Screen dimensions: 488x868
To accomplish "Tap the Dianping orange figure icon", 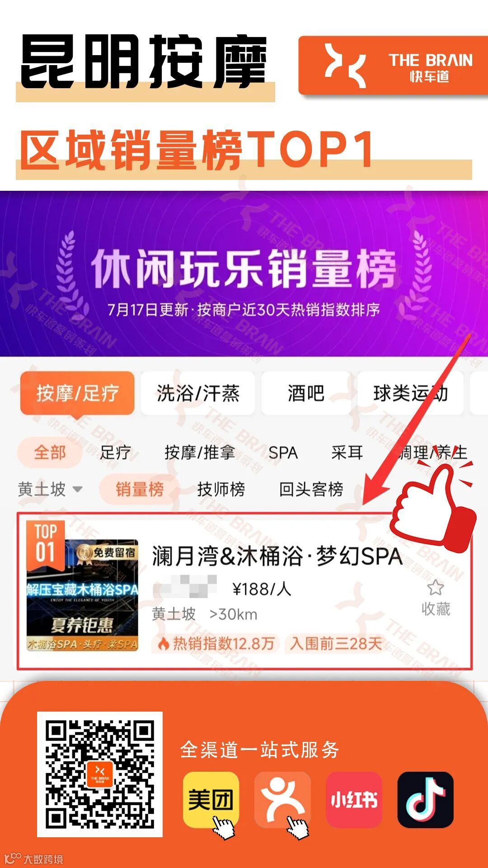I will pyautogui.click(x=282, y=799).
